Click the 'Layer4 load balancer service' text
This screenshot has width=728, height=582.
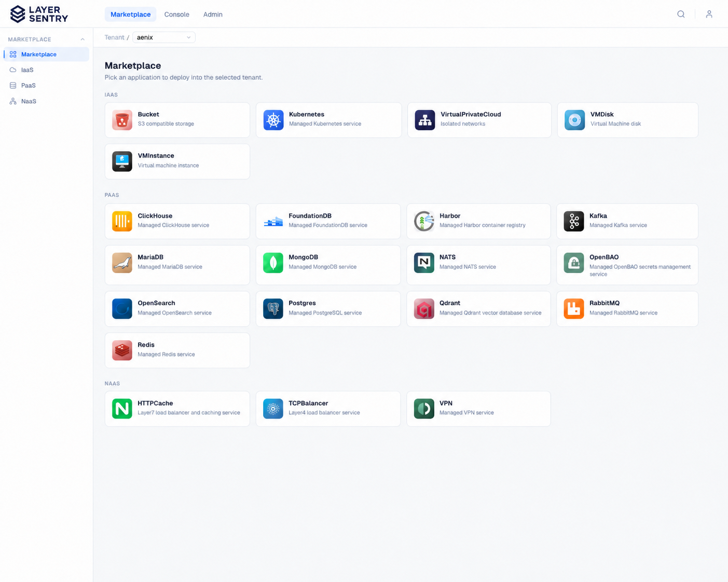pyautogui.click(x=324, y=413)
